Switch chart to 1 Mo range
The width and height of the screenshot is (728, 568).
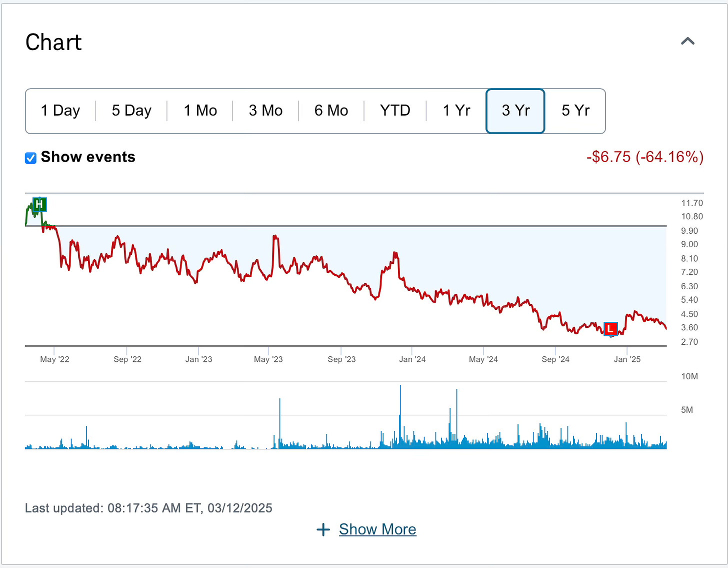coord(200,111)
